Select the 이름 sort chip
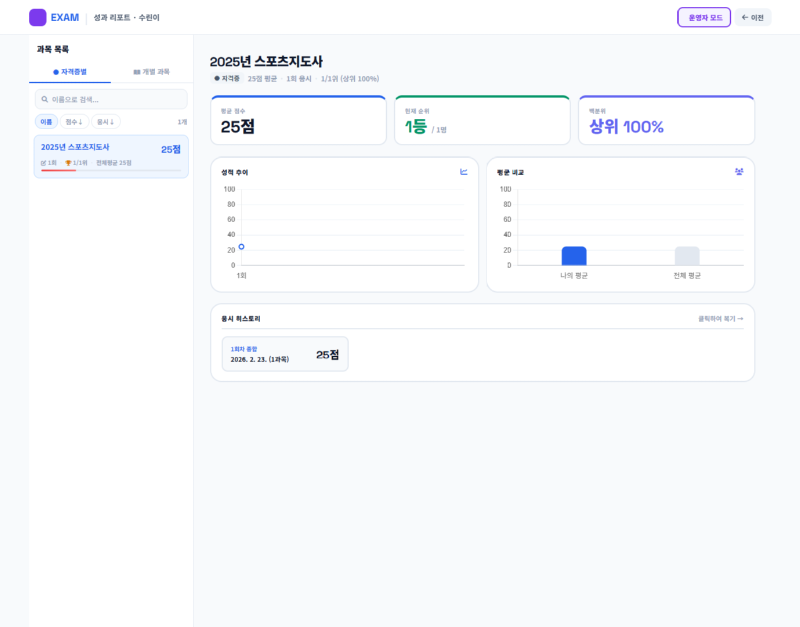800x627 pixels. [46, 119]
